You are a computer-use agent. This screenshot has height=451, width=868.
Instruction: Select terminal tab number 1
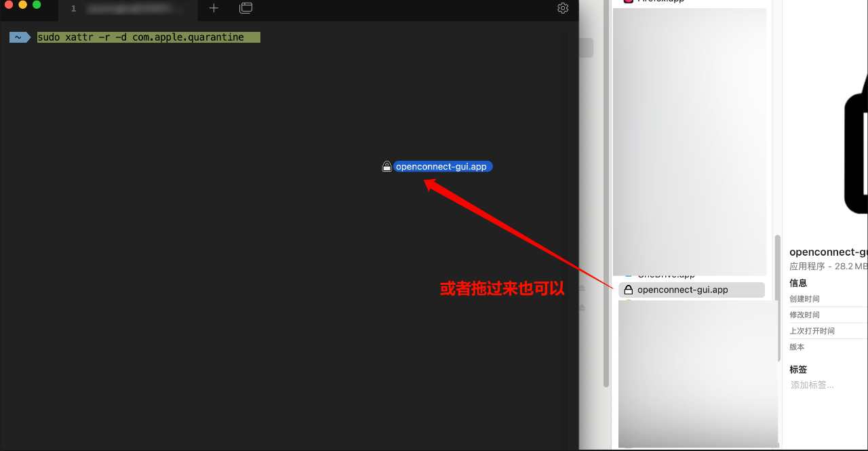(127, 9)
